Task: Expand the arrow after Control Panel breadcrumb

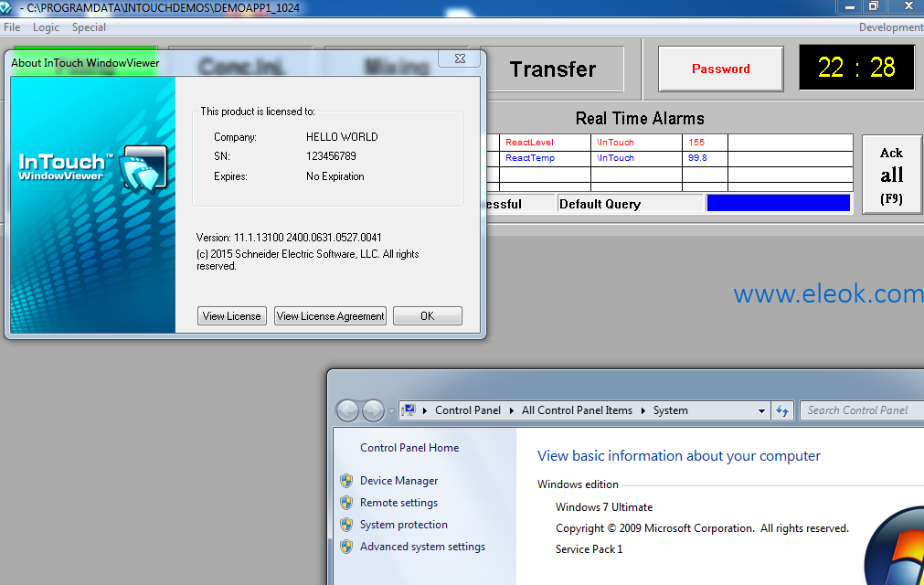Action: 511,410
